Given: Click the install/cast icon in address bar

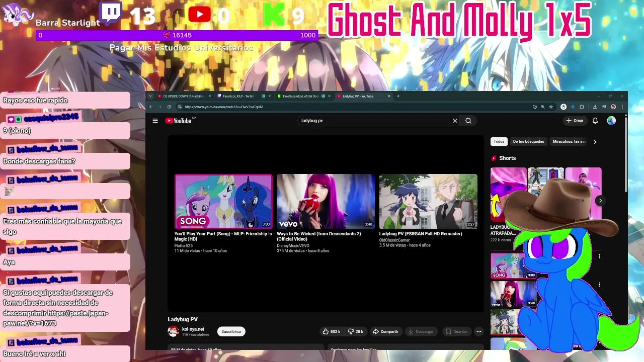Looking at the screenshot, I should pyautogui.click(x=534, y=107).
